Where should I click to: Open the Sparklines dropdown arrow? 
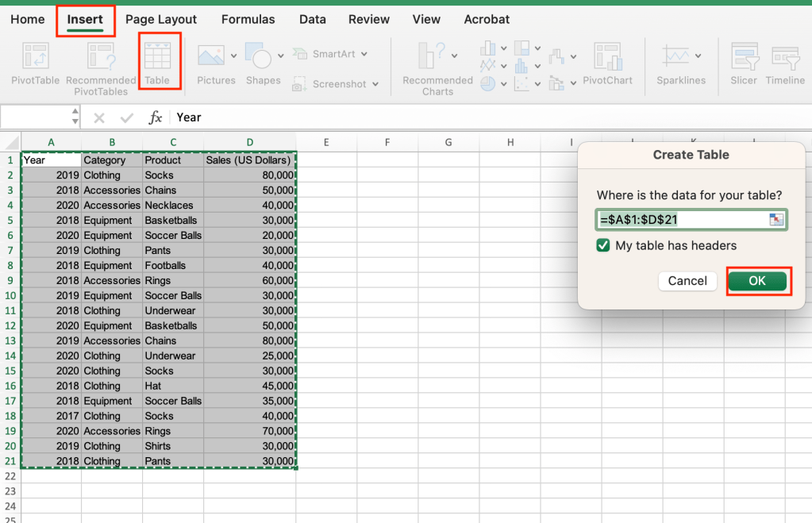(x=698, y=56)
